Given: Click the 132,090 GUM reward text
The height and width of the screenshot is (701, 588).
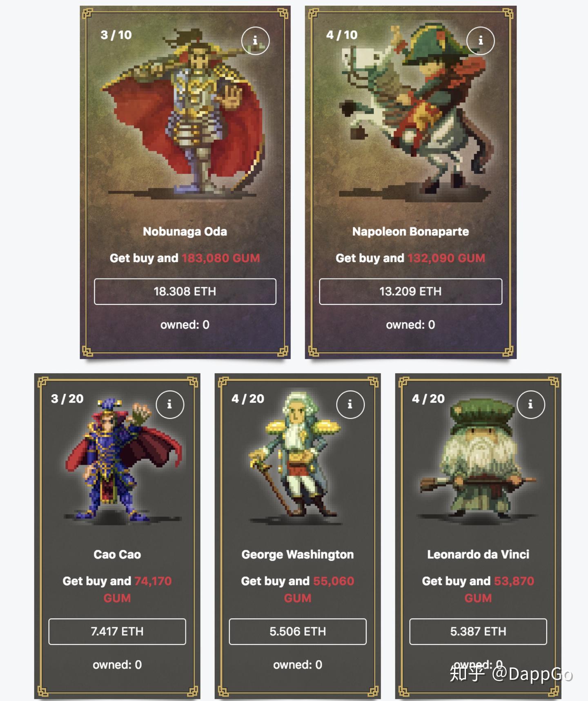Looking at the screenshot, I should (446, 258).
